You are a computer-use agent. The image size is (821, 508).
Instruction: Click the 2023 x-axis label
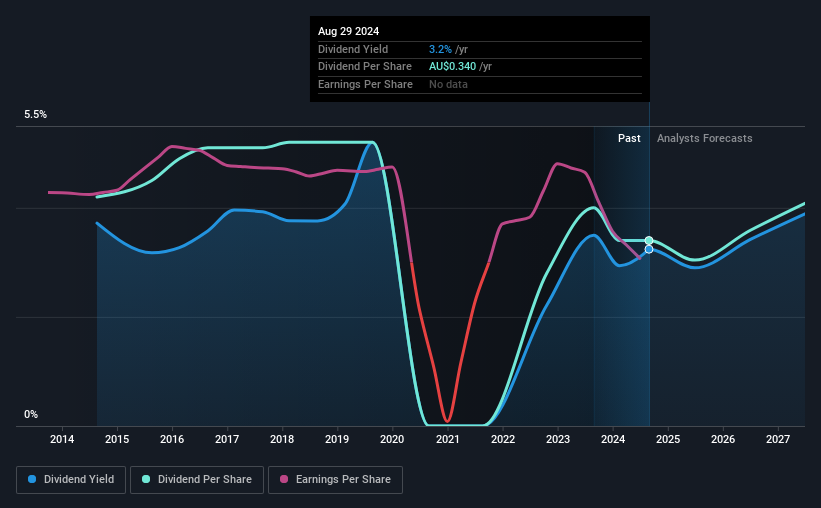pos(558,439)
